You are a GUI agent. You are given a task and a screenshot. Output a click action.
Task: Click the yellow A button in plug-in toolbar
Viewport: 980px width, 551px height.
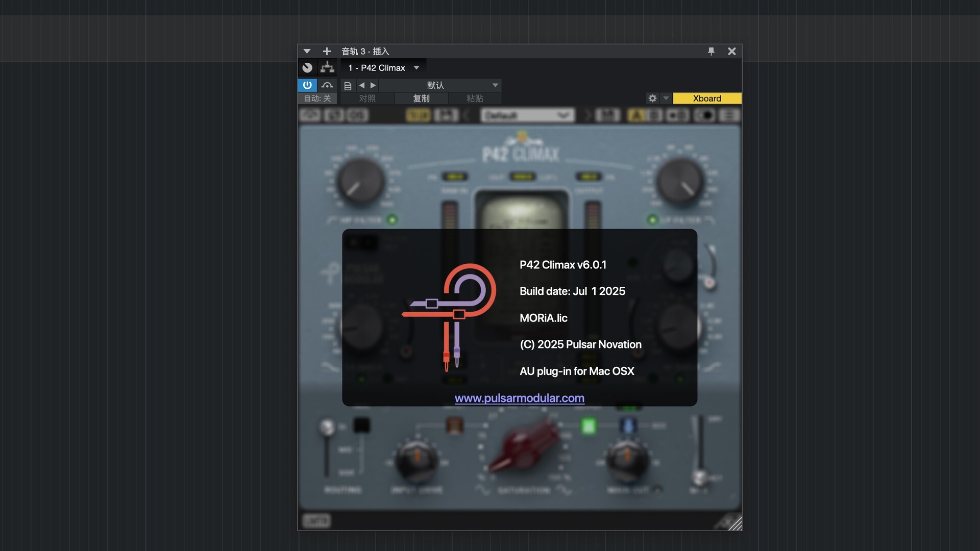point(636,115)
